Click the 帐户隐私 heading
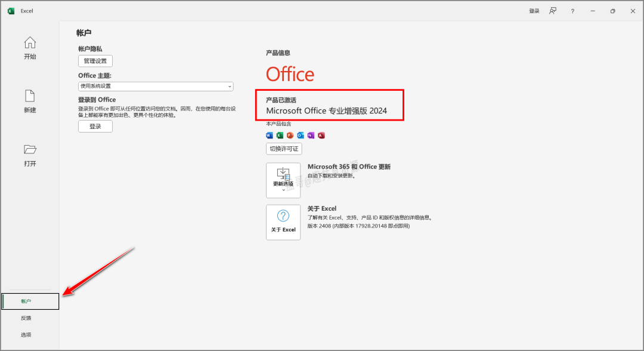The width and height of the screenshot is (644, 351). click(x=91, y=48)
